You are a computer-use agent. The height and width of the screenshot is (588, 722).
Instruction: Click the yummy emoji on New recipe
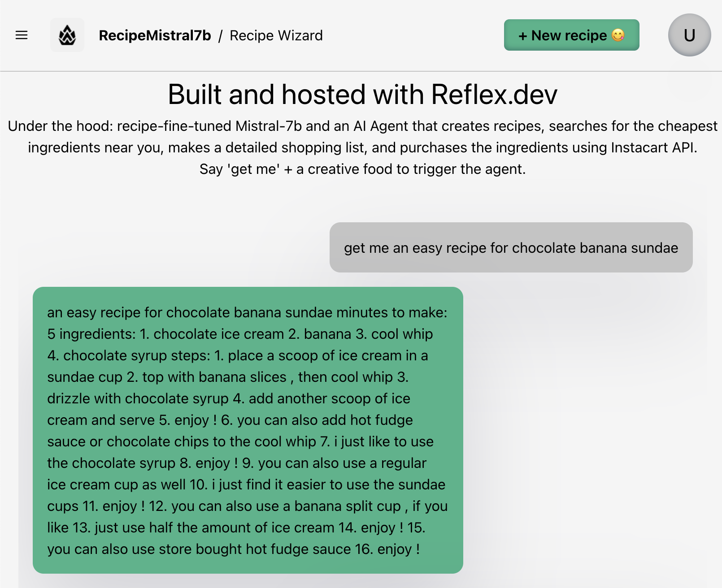(618, 35)
